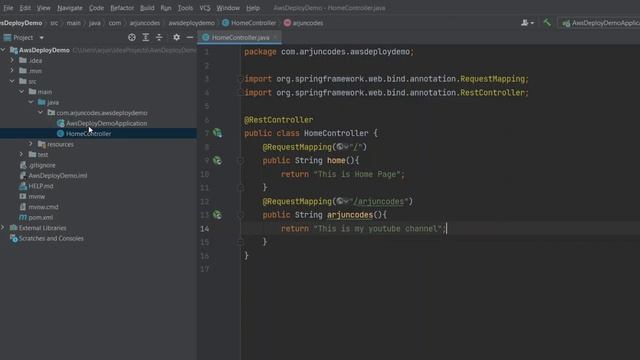
Task: Open the File menu
Action: click(8, 8)
